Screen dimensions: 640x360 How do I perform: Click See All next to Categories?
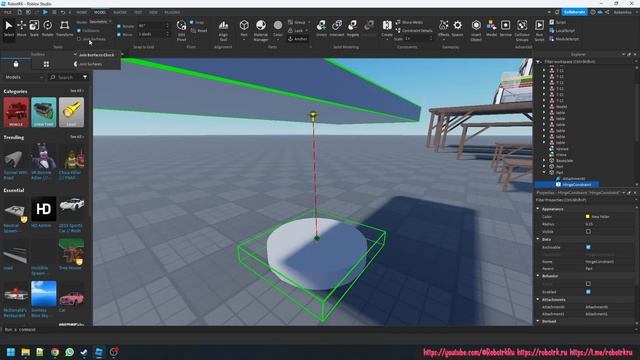pyautogui.click(x=76, y=91)
